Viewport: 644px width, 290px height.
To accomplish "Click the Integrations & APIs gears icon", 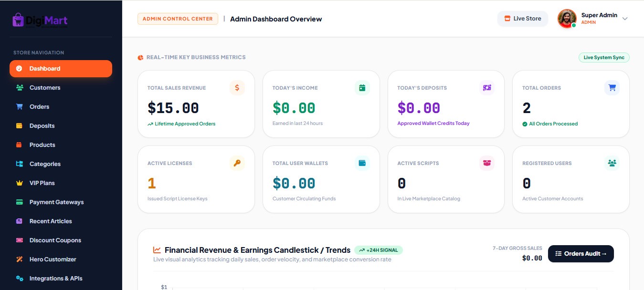I will (20, 279).
